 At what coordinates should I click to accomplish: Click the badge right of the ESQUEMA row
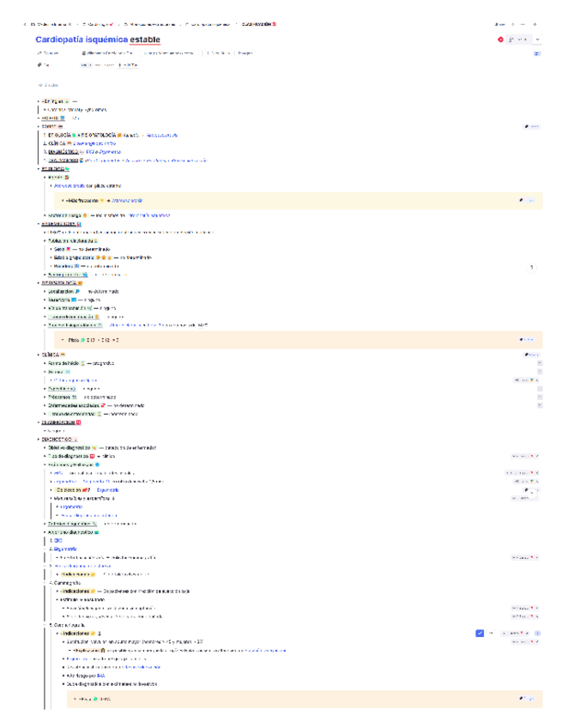pos(531,126)
